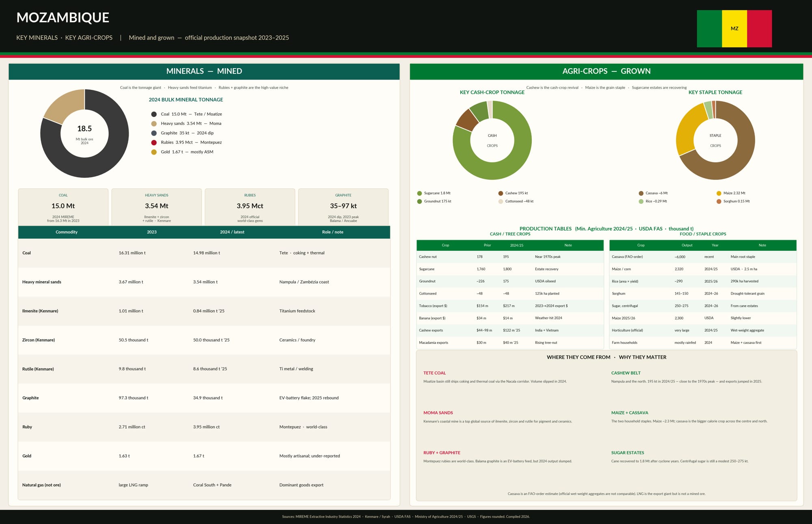
Task: Click the 'Ilmenite (Kenmare)' row label
Action: [40, 311]
